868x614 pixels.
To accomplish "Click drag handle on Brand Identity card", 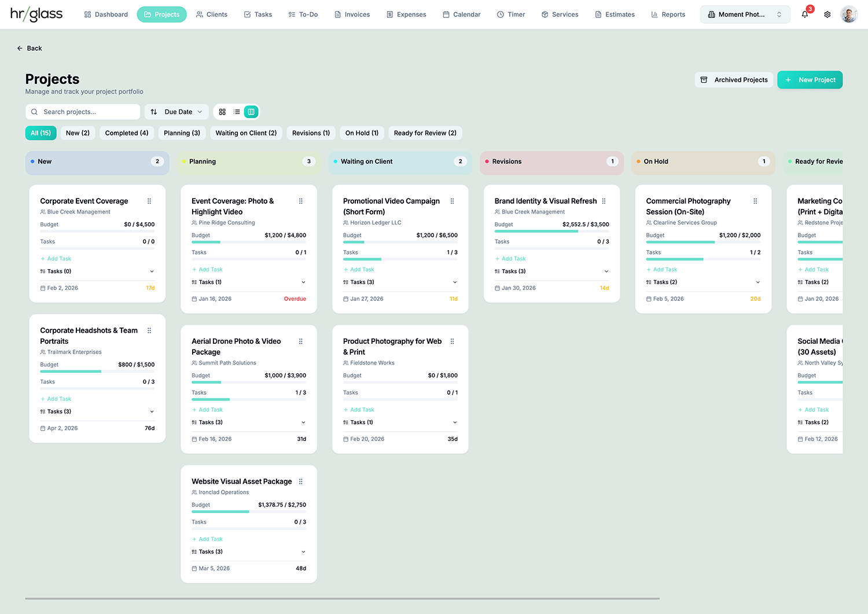I will point(604,201).
